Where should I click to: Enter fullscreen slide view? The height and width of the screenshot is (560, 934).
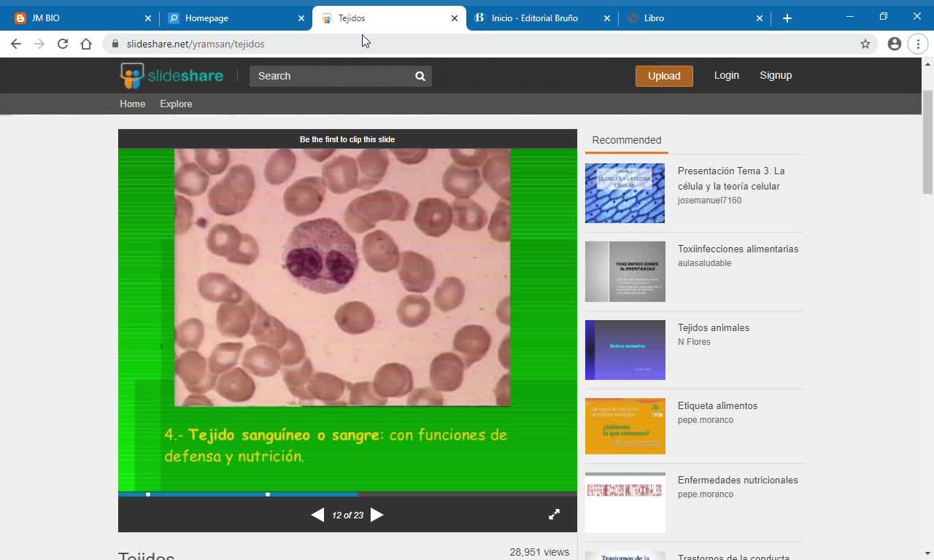(555, 514)
